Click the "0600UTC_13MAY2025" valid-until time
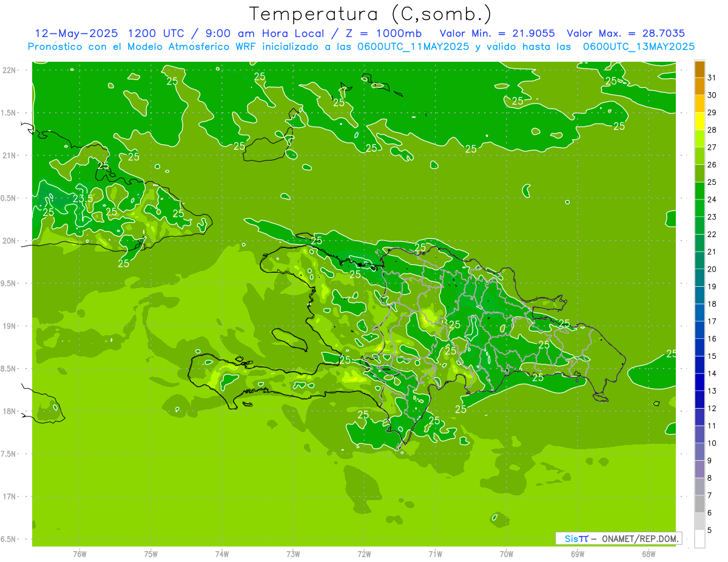This screenshot has height=562, width=728. (x=638, y=47)
